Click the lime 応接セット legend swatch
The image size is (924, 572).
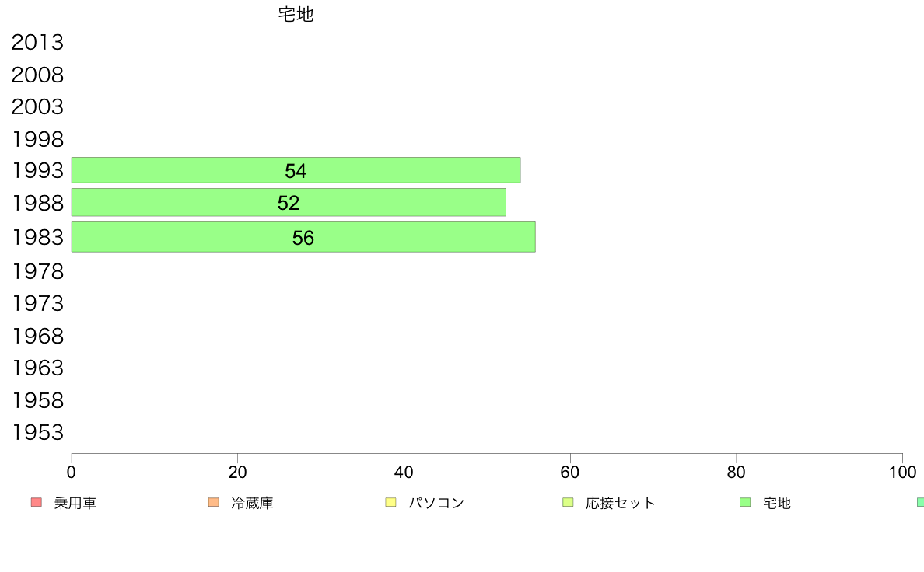pos(568,502)
